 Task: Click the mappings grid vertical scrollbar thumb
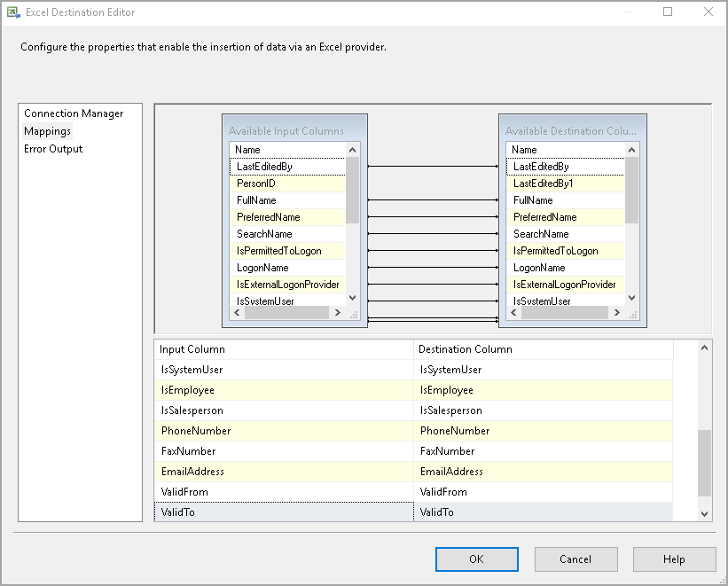705,463
